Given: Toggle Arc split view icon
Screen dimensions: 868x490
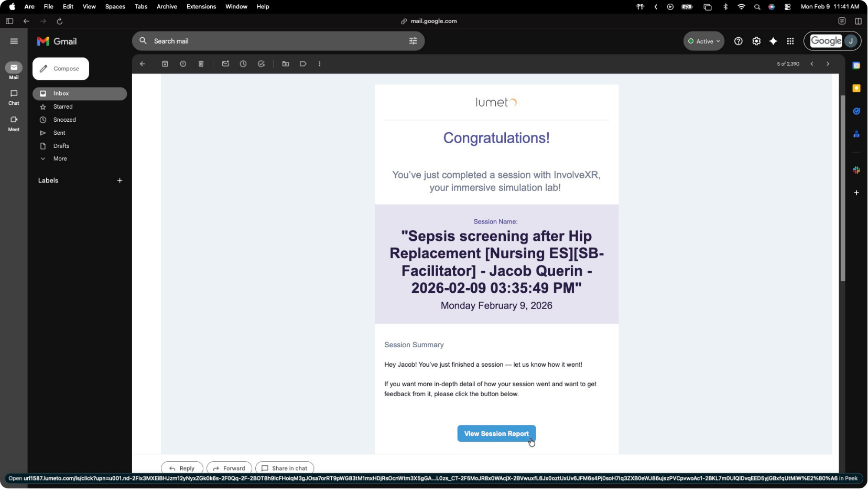Looking at the screenshot, I should (x=858, y=22).
